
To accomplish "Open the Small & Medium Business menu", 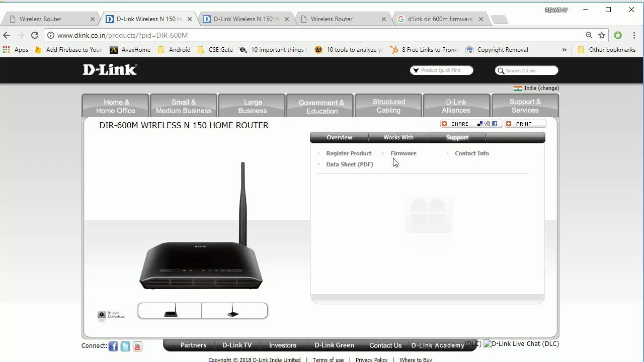I will (184, 106).
